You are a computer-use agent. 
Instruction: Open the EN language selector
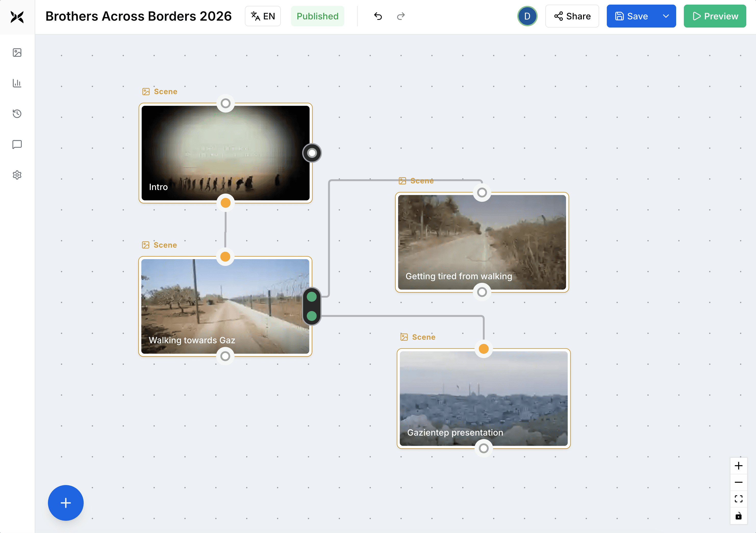[x=263, y=16]
